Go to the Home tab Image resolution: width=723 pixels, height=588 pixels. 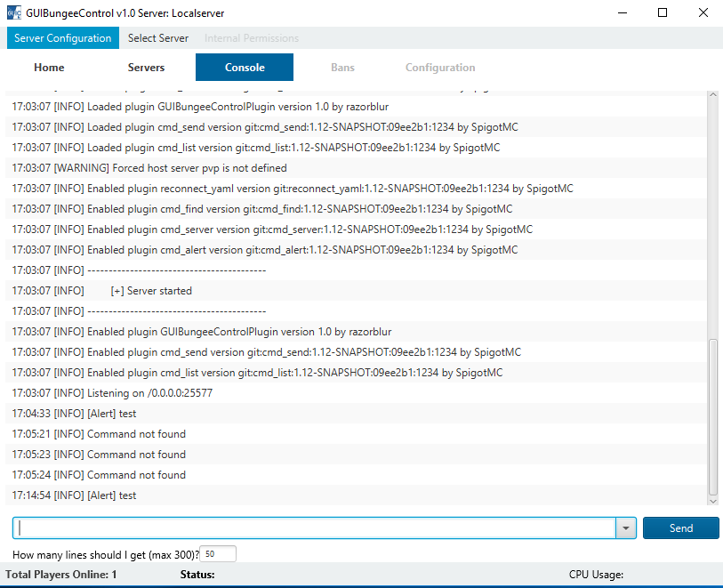49,68
